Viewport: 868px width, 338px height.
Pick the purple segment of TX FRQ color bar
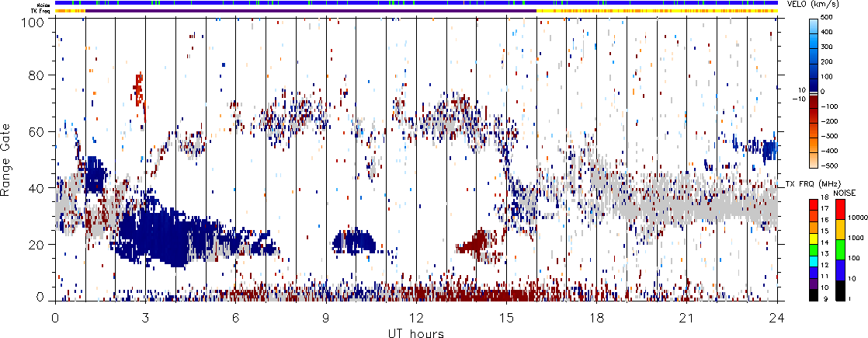point(814,285)
